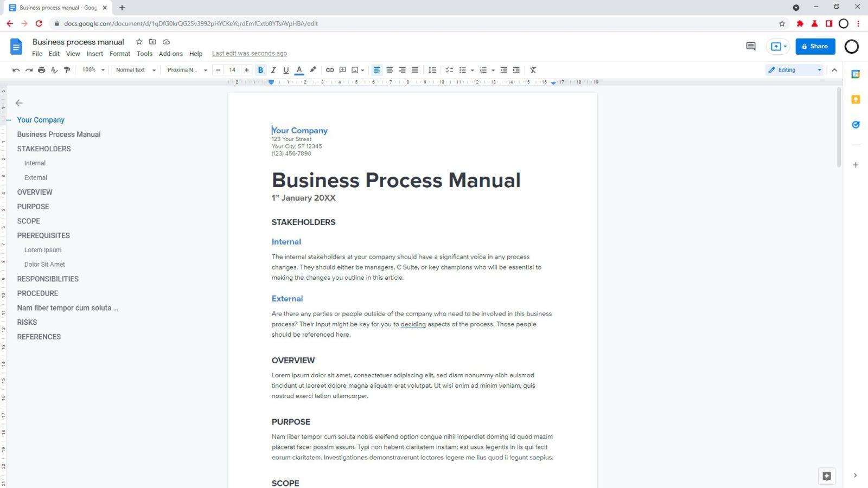
Task: Open the Format menu
Action: pos(119,54)
